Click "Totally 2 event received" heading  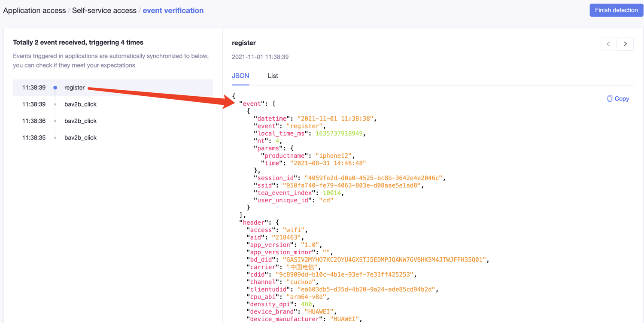tap(78, 43)
